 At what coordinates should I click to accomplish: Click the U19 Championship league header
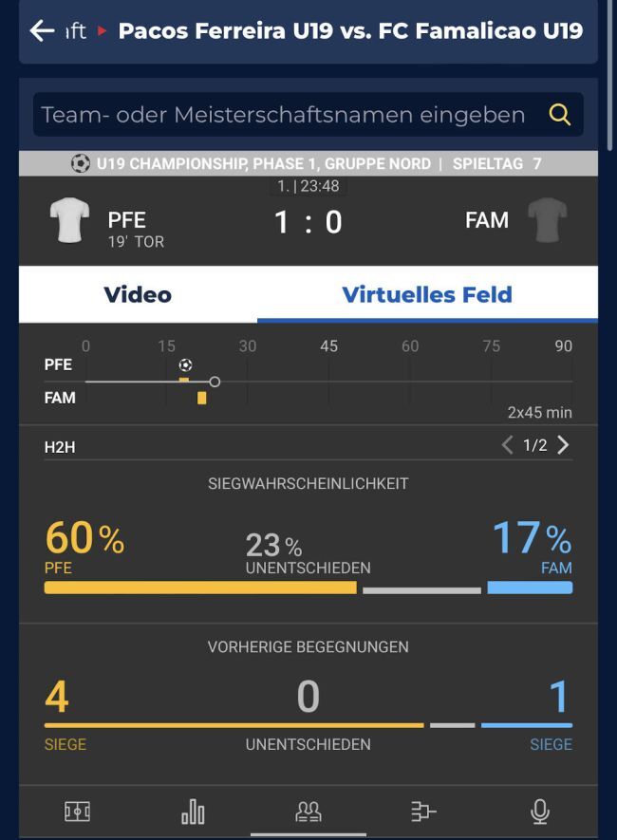[x=308, y=163]
